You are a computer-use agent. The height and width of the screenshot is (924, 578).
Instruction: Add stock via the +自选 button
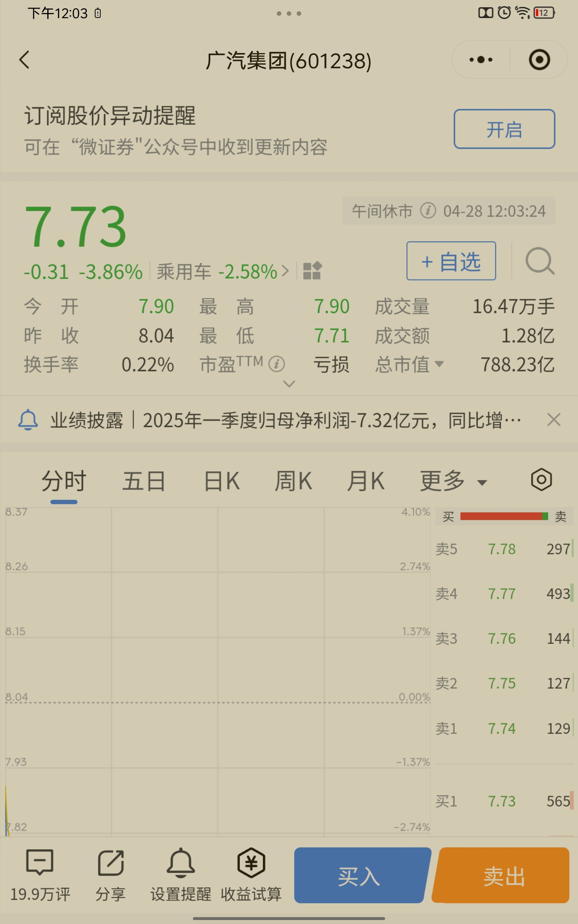451,261
